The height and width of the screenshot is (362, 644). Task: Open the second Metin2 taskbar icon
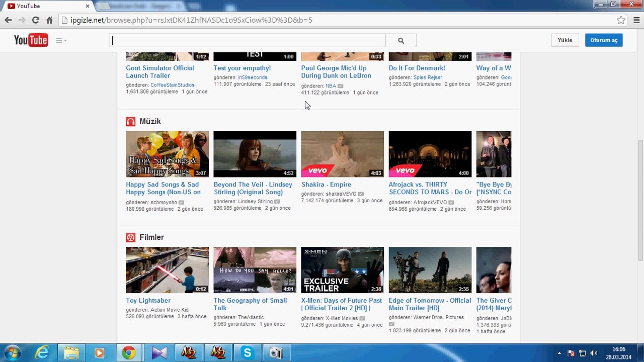click(218, 353)
